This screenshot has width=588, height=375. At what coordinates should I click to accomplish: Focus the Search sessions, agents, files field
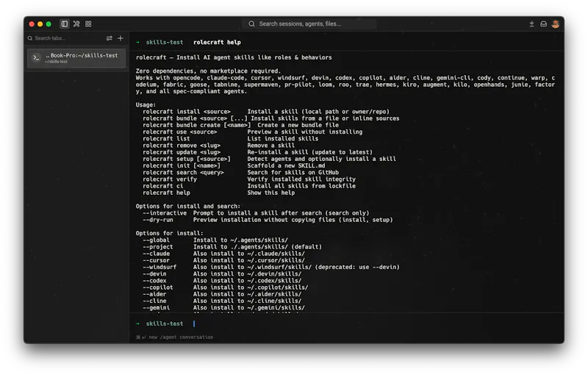click(x=309, y=24)
